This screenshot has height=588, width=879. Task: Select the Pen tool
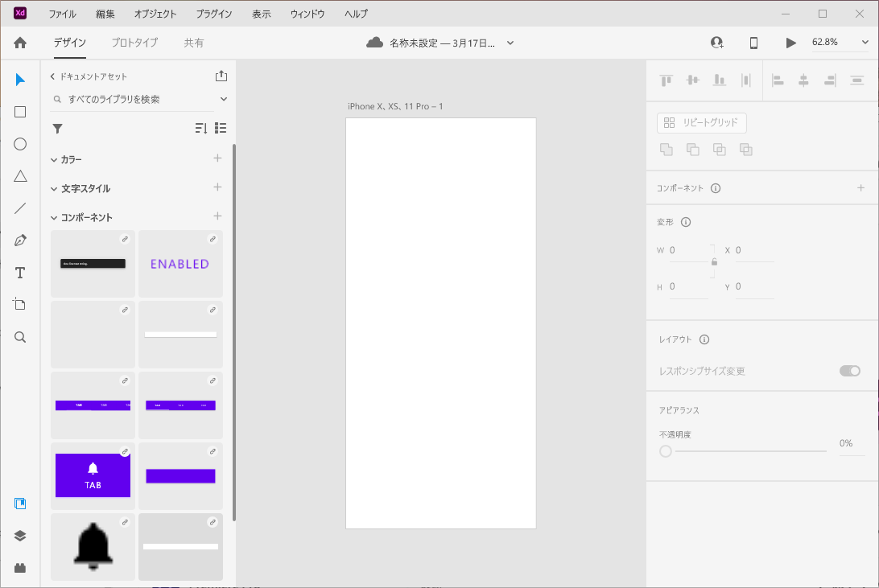click(19, 240)
